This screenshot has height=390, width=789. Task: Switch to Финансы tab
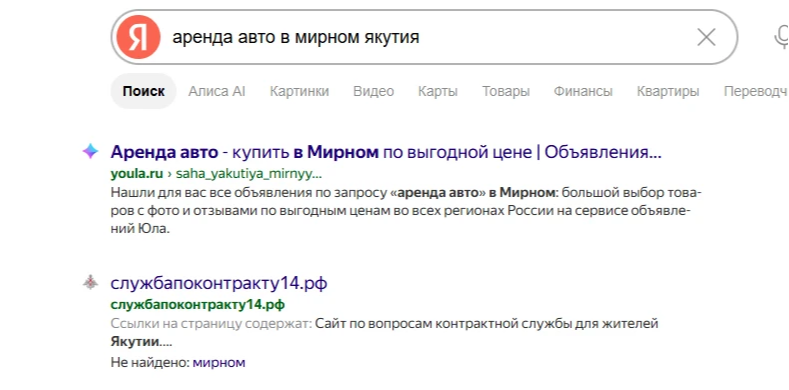583,91
